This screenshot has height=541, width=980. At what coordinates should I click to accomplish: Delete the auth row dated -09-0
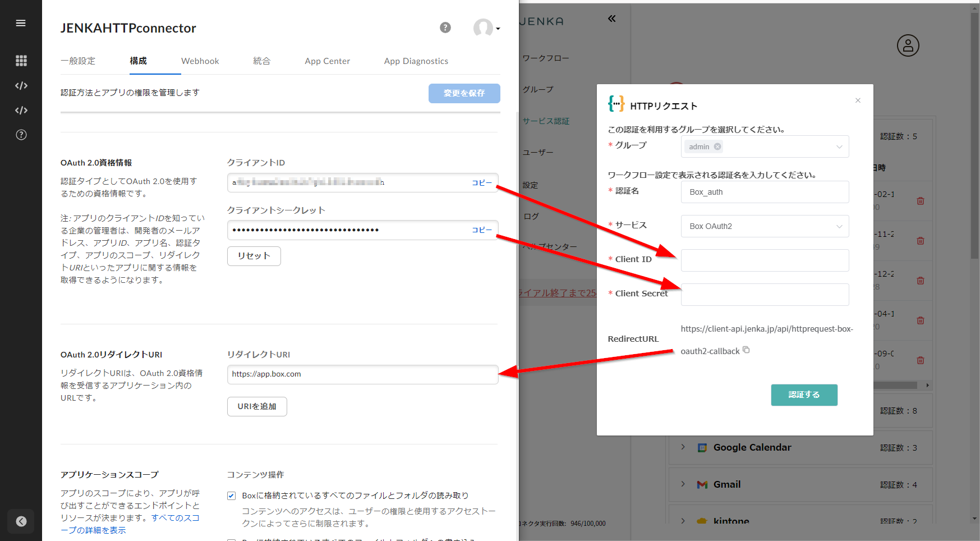(x=921, y=360)
